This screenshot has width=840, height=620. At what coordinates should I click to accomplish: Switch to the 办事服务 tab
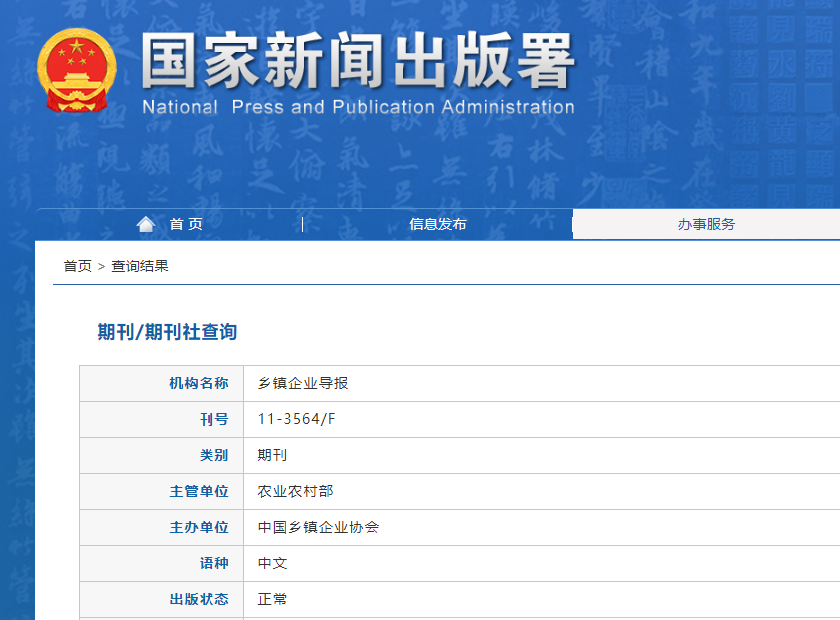[706, 224]
